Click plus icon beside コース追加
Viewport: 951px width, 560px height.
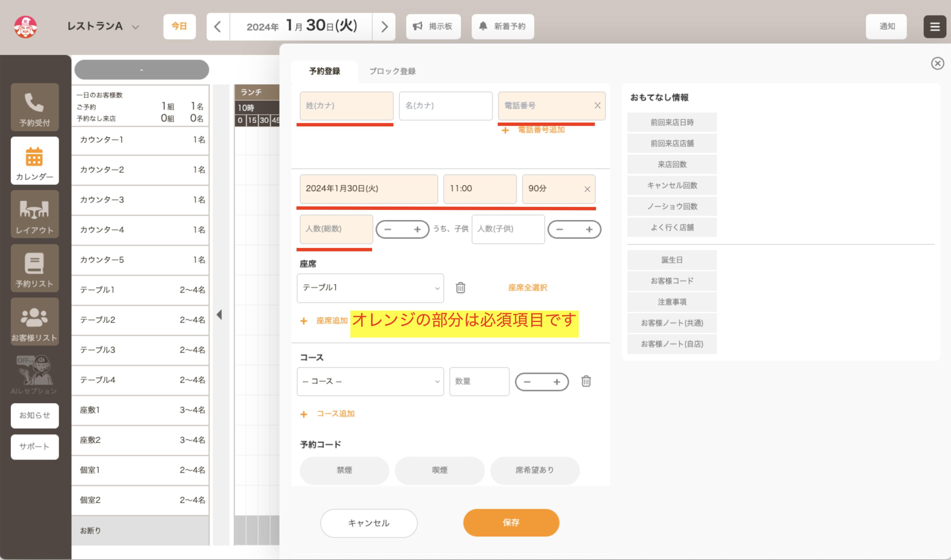303,414
